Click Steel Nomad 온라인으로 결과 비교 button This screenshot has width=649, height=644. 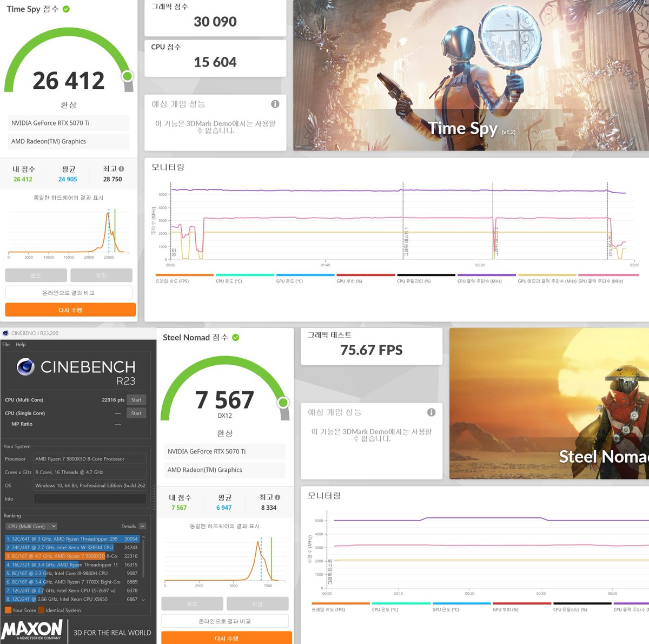[225, 621]
